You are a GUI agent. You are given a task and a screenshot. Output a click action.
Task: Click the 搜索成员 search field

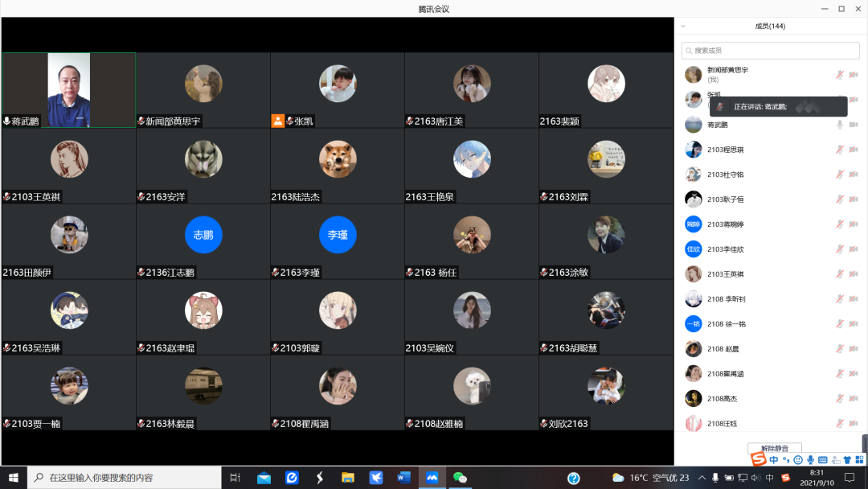(x=770, y=51)
